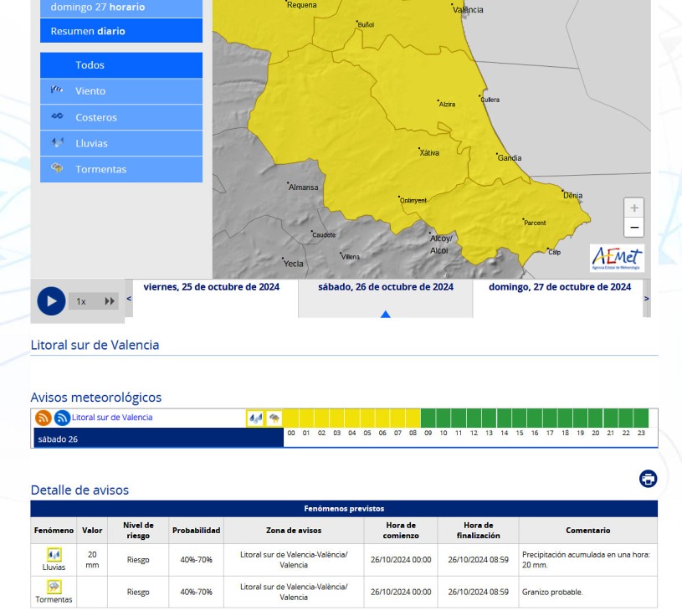This screenshot has width=682, height=616.
Task: Click the fast-forward speed arrows
Action: coord(110,301)
